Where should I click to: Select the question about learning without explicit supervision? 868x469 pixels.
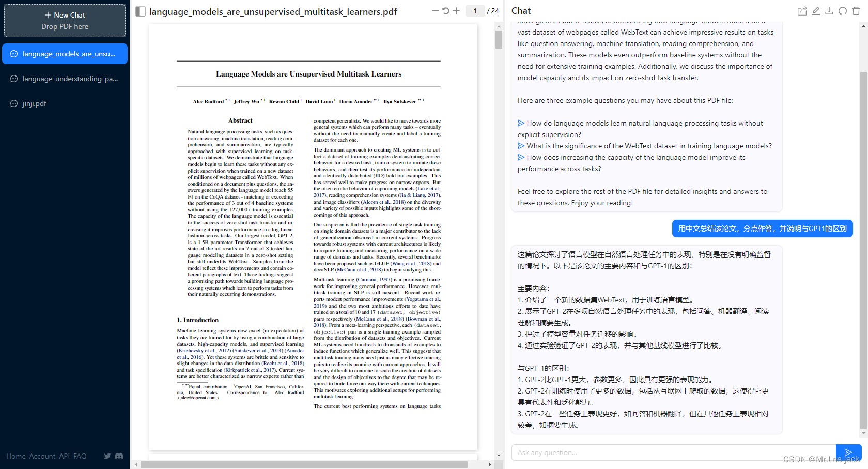pos(640,129)
